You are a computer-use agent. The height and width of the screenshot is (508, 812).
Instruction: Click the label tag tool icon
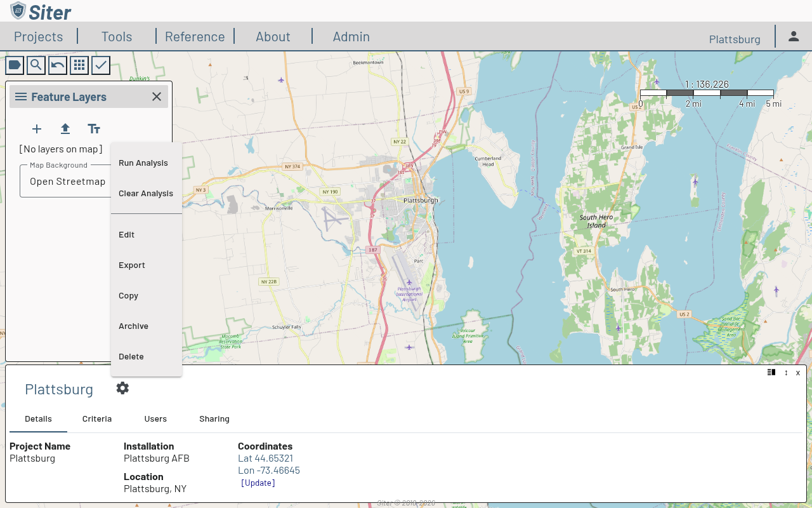click(x=15, y=65)
